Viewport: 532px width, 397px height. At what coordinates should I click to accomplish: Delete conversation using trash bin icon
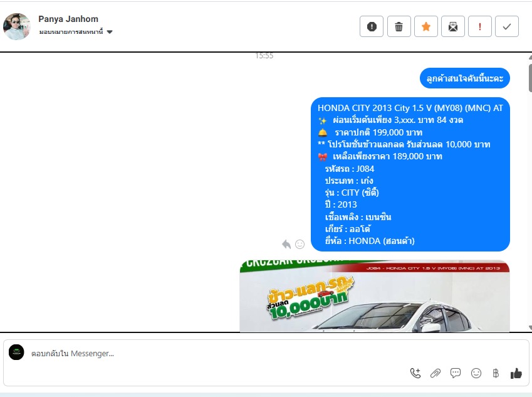(x=399, y=26)
